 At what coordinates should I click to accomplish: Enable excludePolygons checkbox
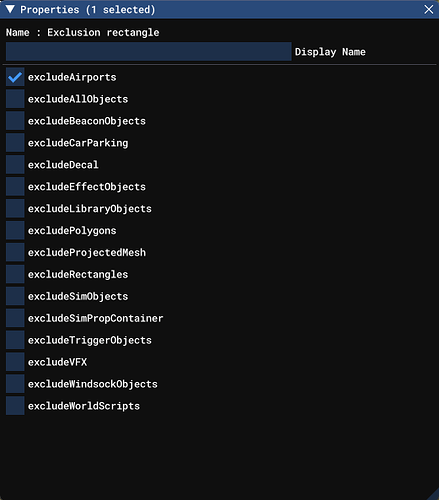click(15, 230)
